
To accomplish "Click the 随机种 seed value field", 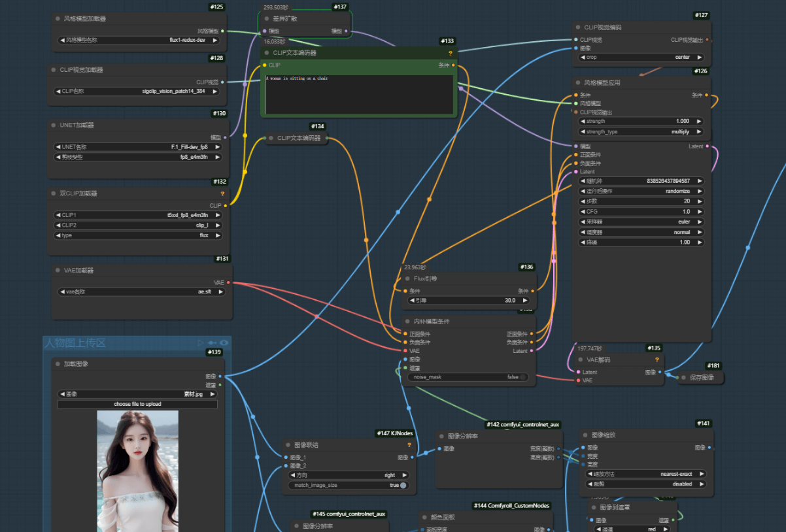I will pos(641,181).
